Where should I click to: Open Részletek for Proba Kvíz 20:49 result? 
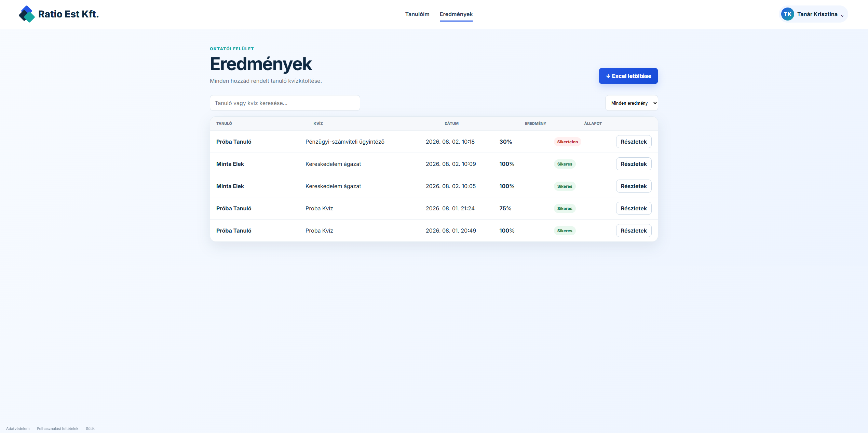click(634, 231)
